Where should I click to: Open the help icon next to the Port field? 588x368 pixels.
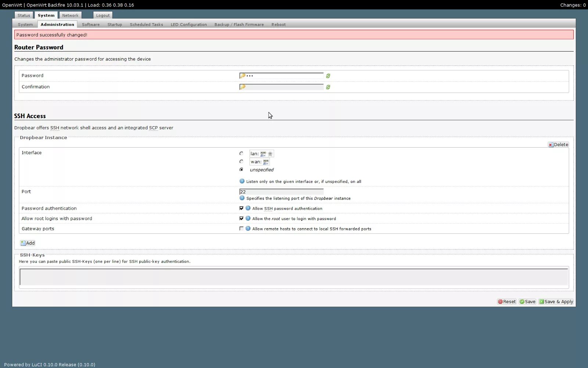click(242, 198)
